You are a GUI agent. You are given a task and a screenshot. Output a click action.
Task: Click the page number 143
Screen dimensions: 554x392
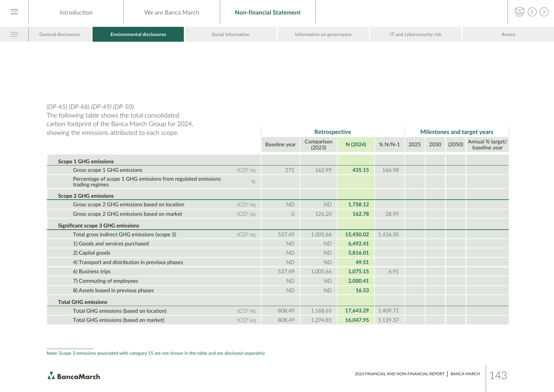[x=498, y=375]
